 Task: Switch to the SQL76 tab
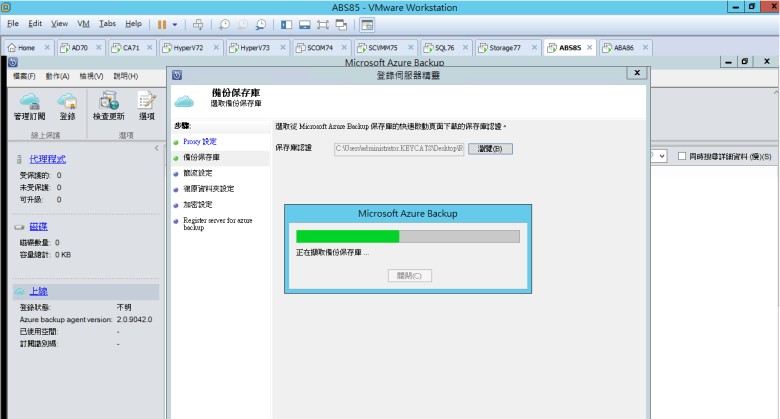click(435, 47)
